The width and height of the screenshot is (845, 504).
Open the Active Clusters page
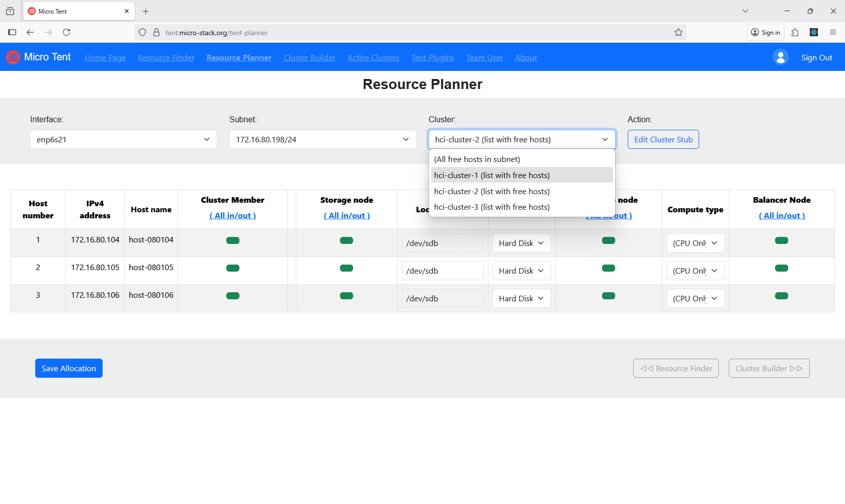(373, 57)
